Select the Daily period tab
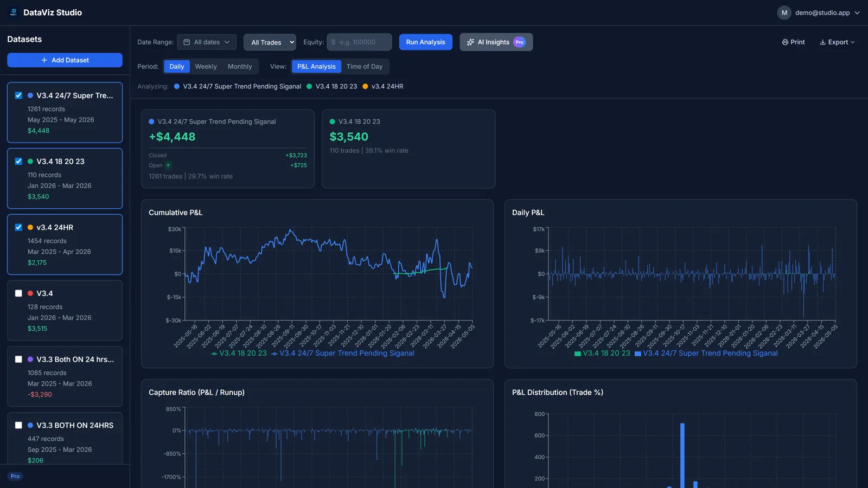Viewport: 868px width, 488px height. pyautogui.click(x=177, y=67)
